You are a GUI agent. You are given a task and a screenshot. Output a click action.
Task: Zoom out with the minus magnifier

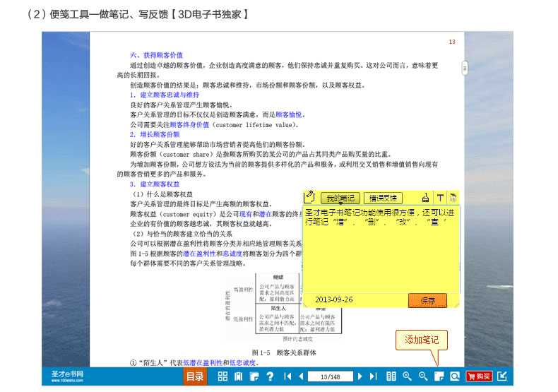[x=422, y=376]
